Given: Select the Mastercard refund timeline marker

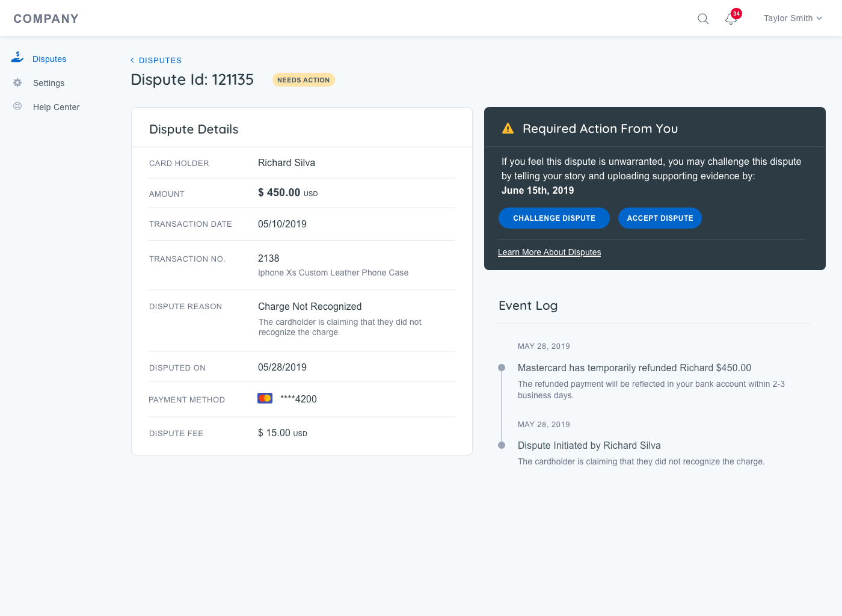Looking at the screenshot, I should [502, 368].
